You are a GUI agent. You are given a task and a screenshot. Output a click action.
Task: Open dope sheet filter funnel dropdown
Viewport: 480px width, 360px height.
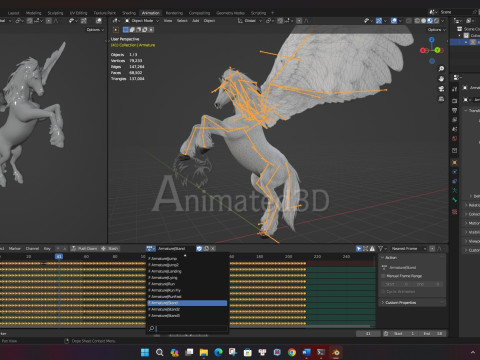(x=382, y=249)
